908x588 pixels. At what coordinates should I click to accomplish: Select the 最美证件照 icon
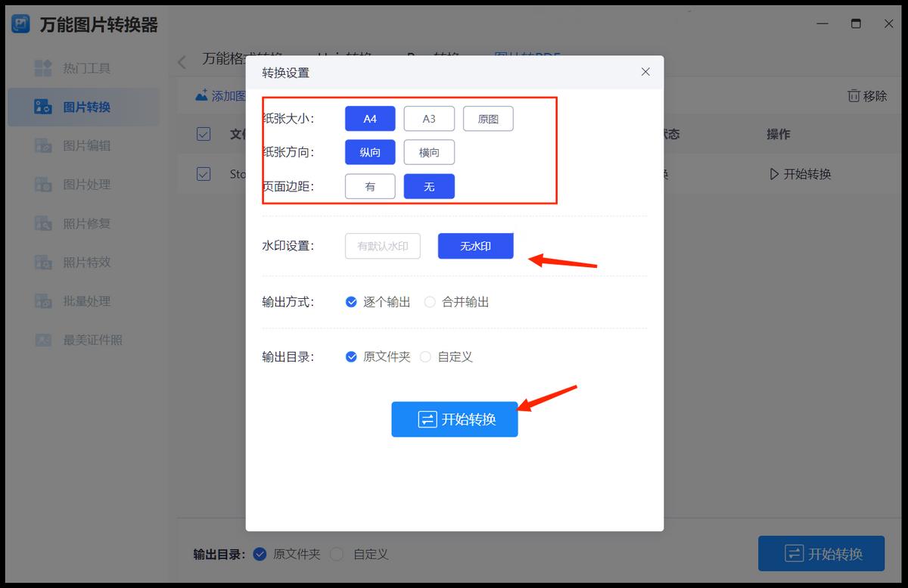pos(42,339)
